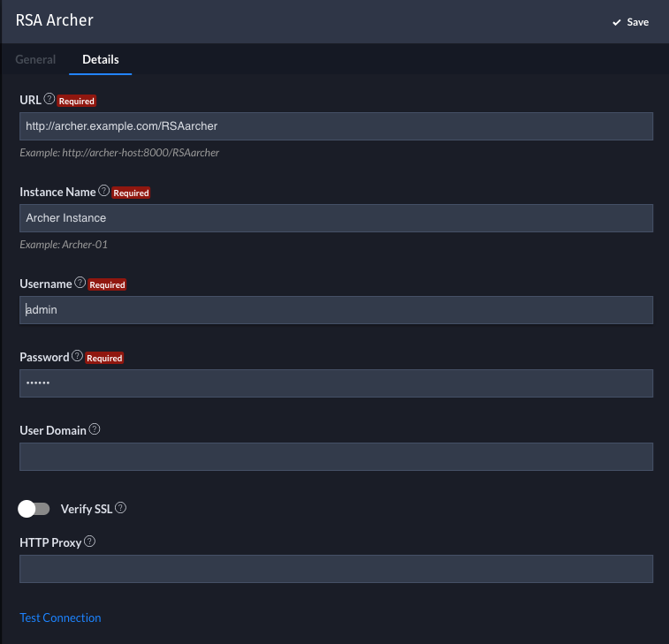669x644 pixels.
Task: Switch to the General tab
Action: pos(35,59)
